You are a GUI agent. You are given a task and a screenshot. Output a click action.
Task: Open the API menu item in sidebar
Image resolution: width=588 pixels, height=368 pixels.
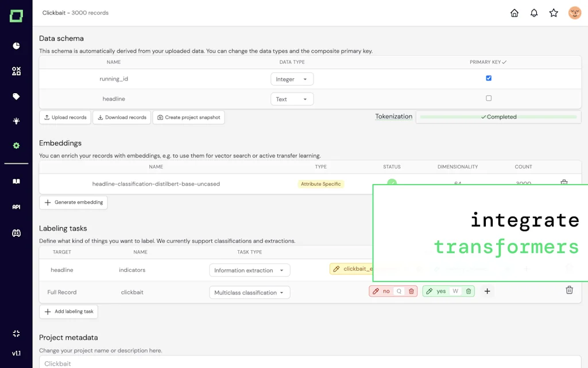(x=16, y=207)
